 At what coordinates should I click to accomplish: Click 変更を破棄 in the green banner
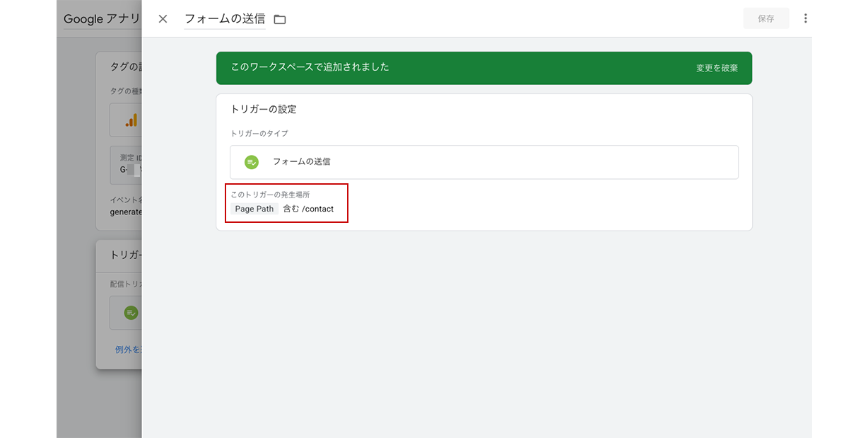coord(717,68)
